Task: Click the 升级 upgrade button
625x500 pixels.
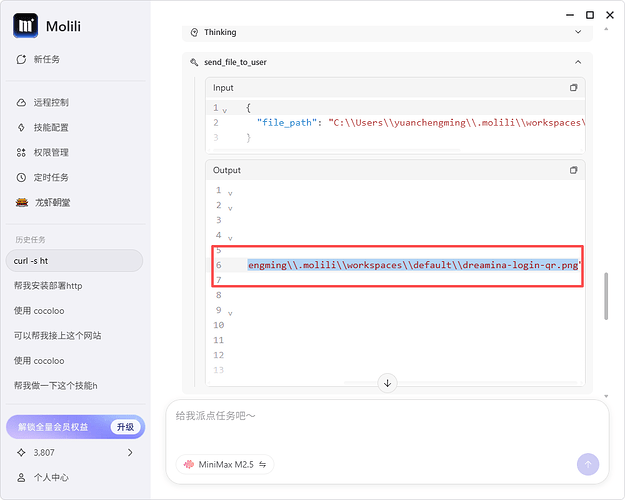Action: click(124, 427)
